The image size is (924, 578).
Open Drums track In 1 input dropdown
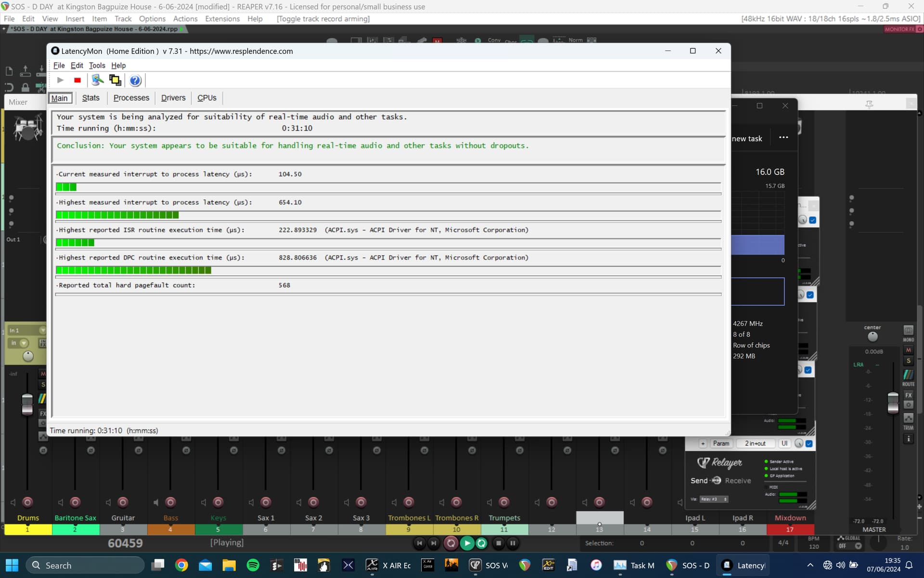click(x=27, y=330)
